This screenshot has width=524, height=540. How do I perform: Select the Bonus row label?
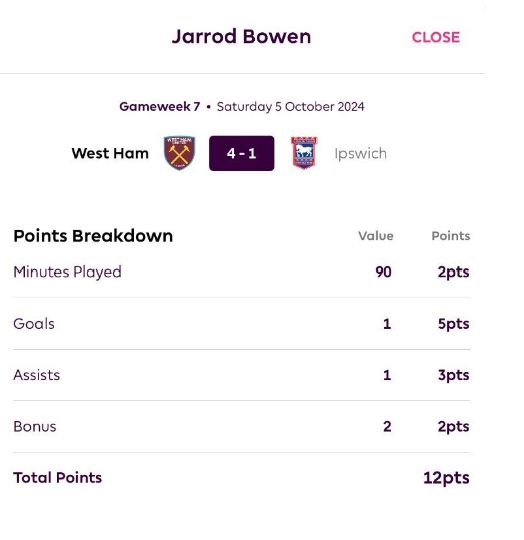click(35, 427)
